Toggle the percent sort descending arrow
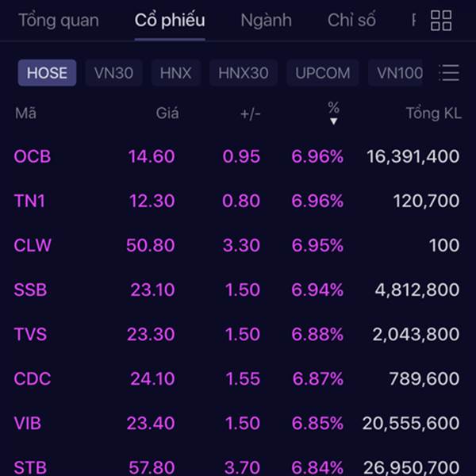The image size is (476, 476). pos(333,121)
